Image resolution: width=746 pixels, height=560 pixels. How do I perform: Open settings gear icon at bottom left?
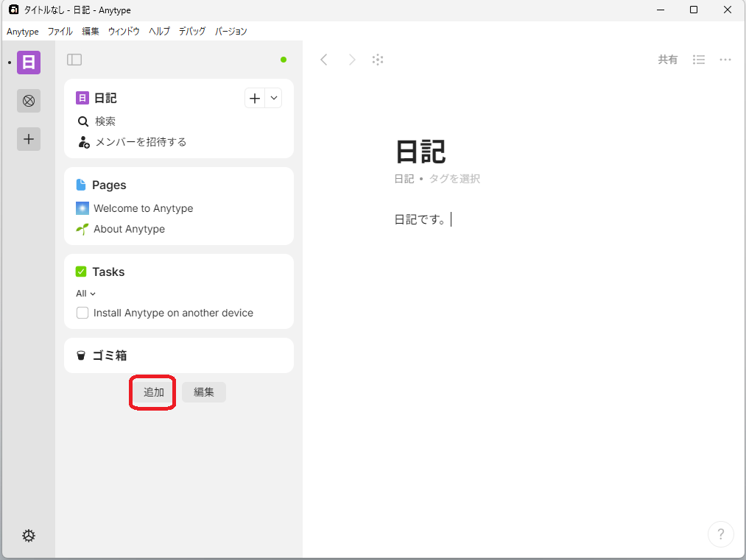coord(29,535)
